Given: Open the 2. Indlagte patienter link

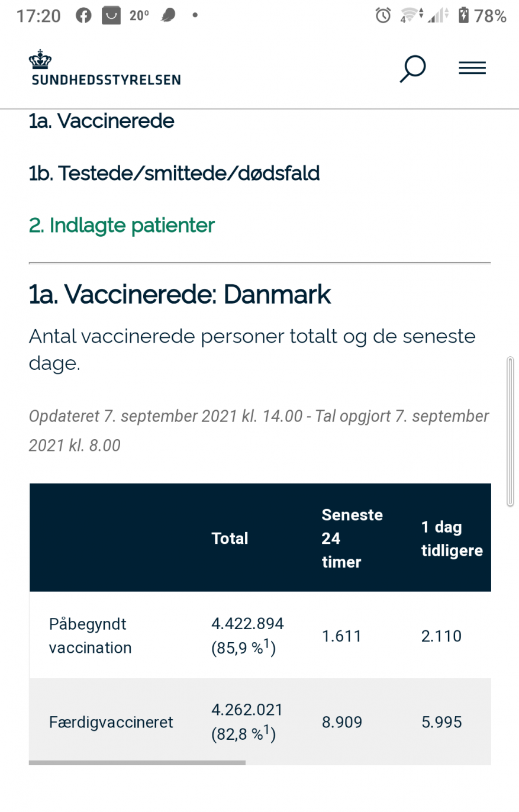Looking at the screenshot, I should (x=121, y=225).
